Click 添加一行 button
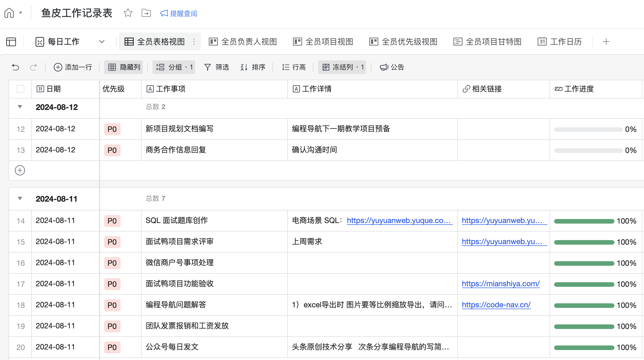Screen dimensions: 644x360 coord(73,67)
